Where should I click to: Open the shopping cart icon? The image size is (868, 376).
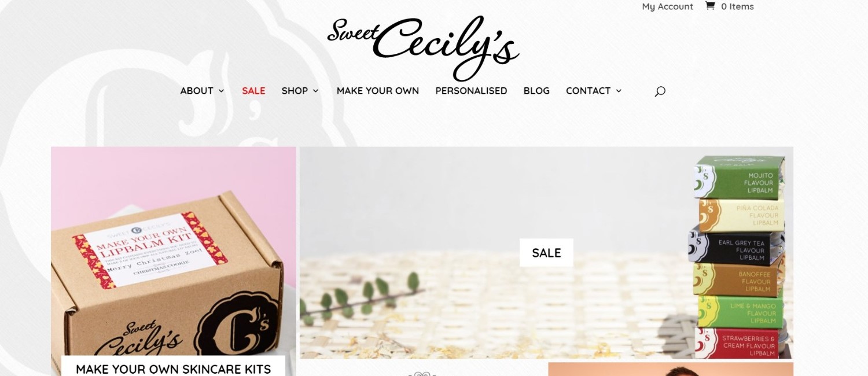(709, 6)
